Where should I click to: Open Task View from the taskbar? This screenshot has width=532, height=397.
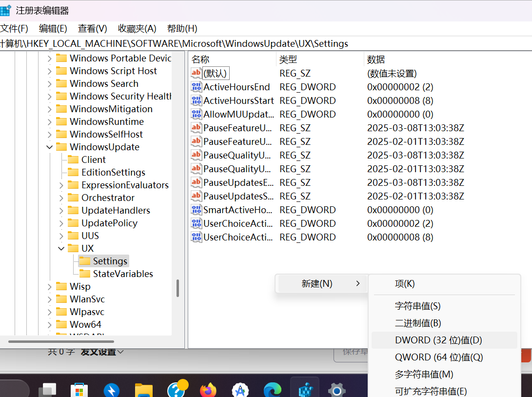(x=47, y=390)
